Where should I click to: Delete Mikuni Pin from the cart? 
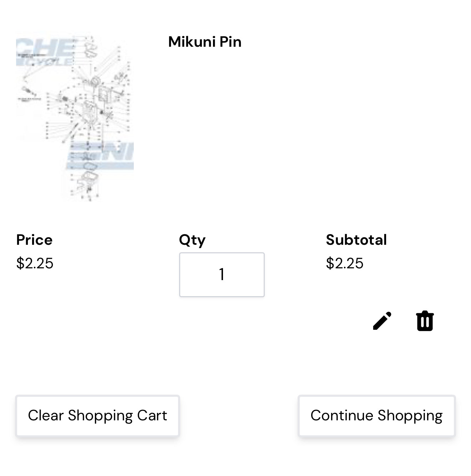[x=425, y=321]
